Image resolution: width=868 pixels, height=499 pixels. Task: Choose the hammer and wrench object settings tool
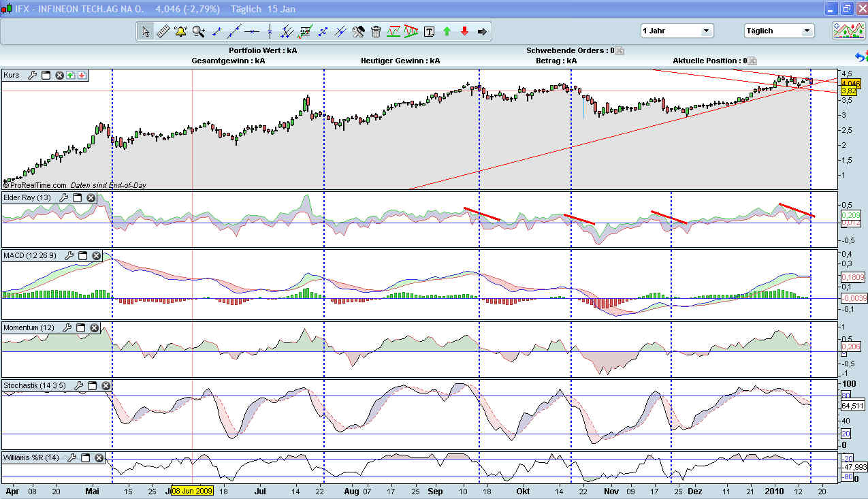click(x=359, y=31)
